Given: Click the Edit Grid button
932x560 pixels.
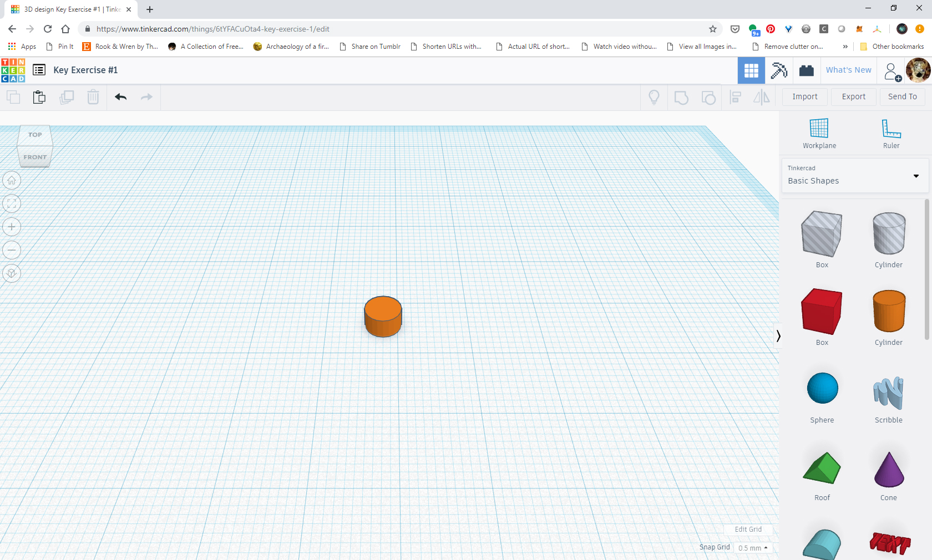Looking at the screenshot, I should pos(748,530).
